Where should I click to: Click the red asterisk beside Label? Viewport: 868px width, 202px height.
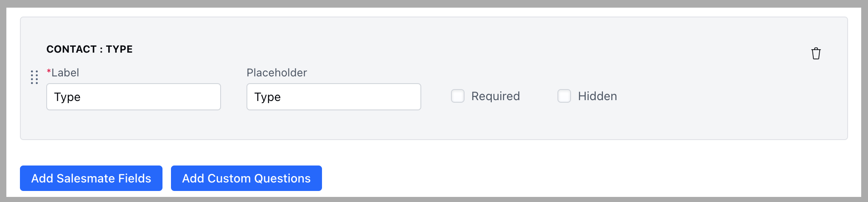49,71
